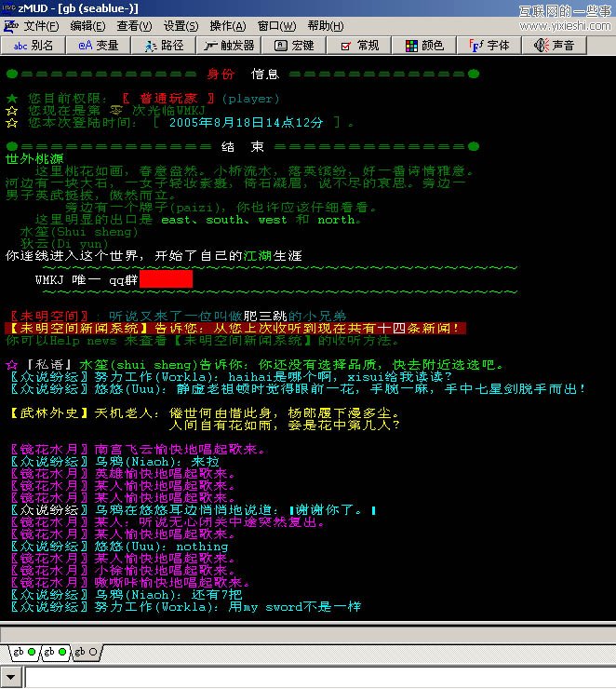Expand the command history dropdown arrow
Screen dimensions: 616x689
pyautogui.click(x=11, y=677)
